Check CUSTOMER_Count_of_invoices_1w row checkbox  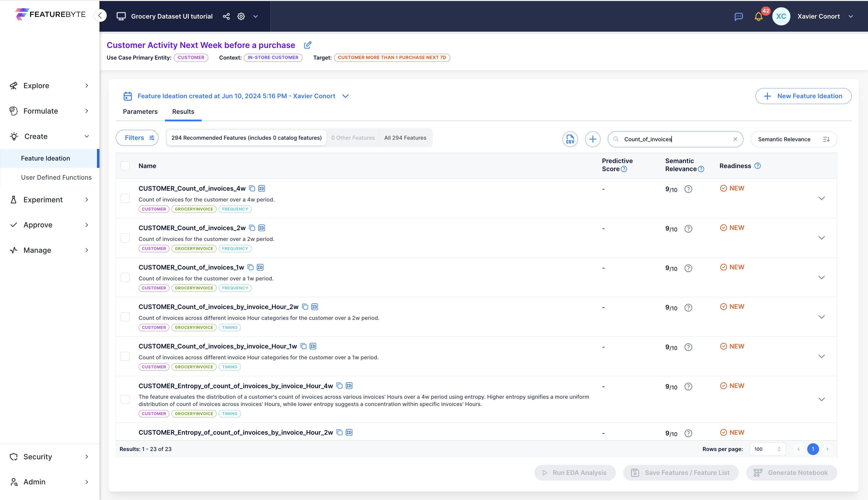point(125,277)
